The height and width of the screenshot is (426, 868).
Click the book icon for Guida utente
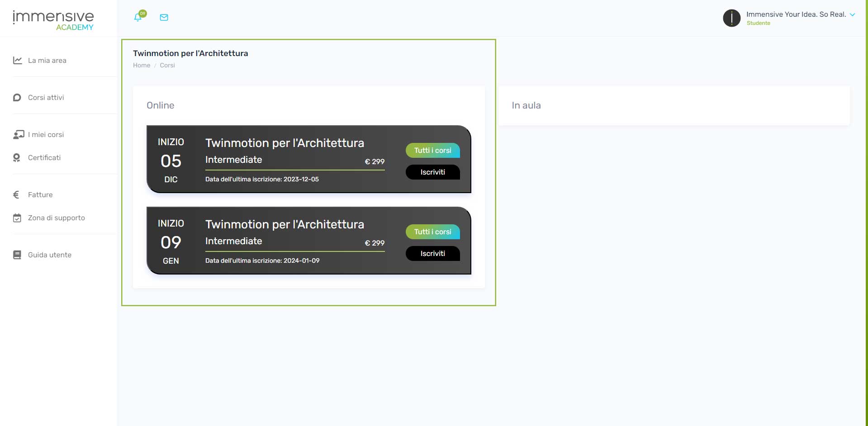point(17,255)
